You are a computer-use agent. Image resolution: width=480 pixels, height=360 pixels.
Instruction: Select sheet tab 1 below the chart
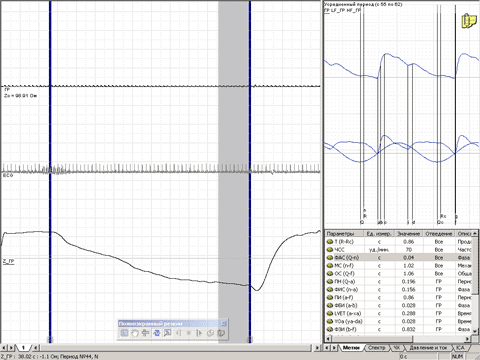[x=23, y=348]
